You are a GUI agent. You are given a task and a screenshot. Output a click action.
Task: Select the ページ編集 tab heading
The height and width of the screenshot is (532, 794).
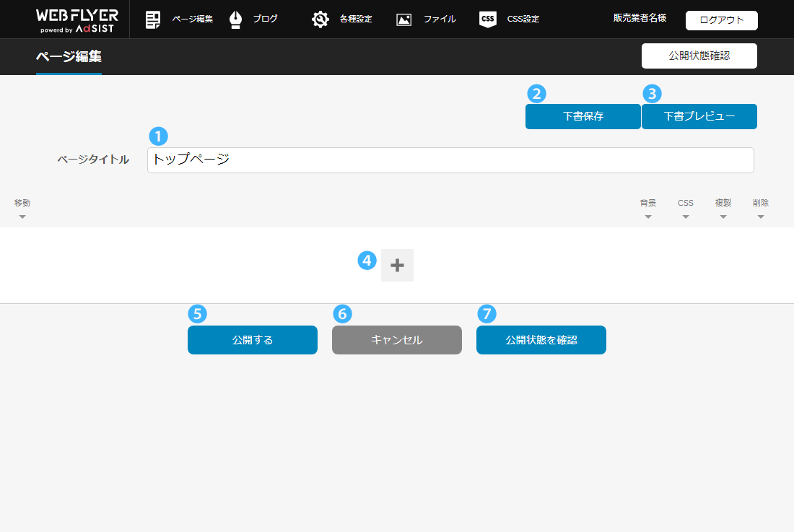(x=69, y=56)
